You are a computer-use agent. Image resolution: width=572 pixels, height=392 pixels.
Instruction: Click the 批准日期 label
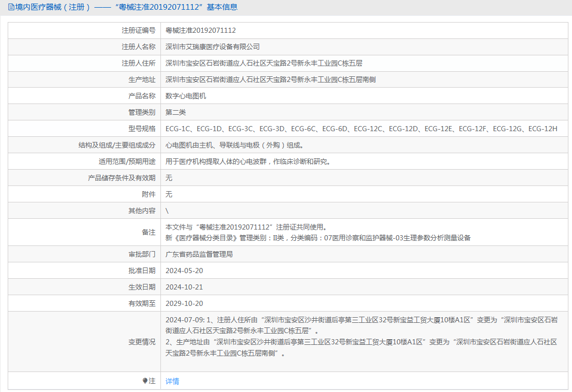(x=142, y=271)
